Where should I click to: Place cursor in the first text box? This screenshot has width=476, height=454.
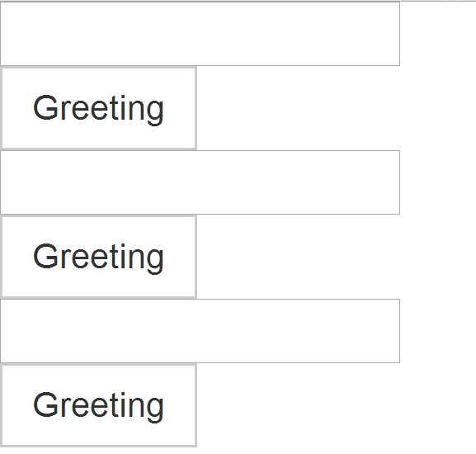200,34
